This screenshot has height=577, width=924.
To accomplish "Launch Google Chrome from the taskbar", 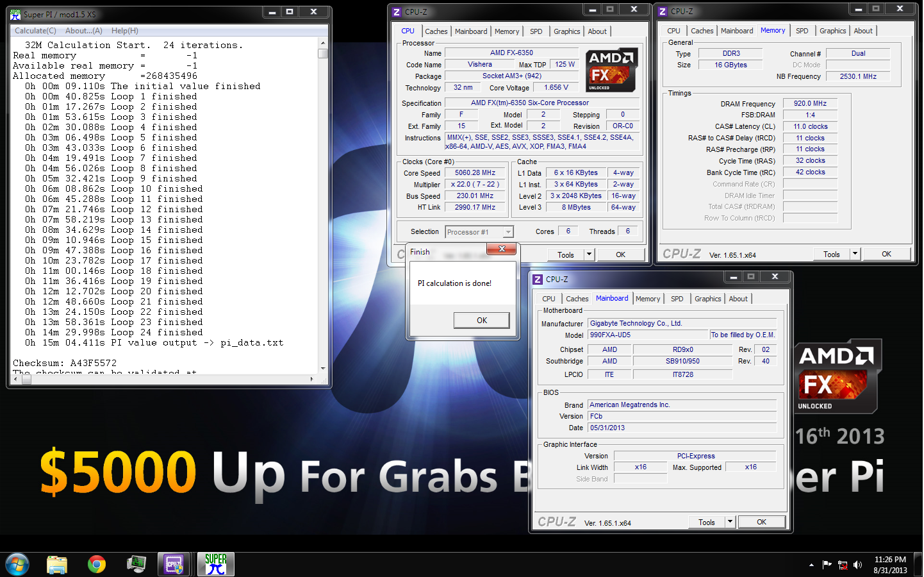I will click(x=97, y=564).
